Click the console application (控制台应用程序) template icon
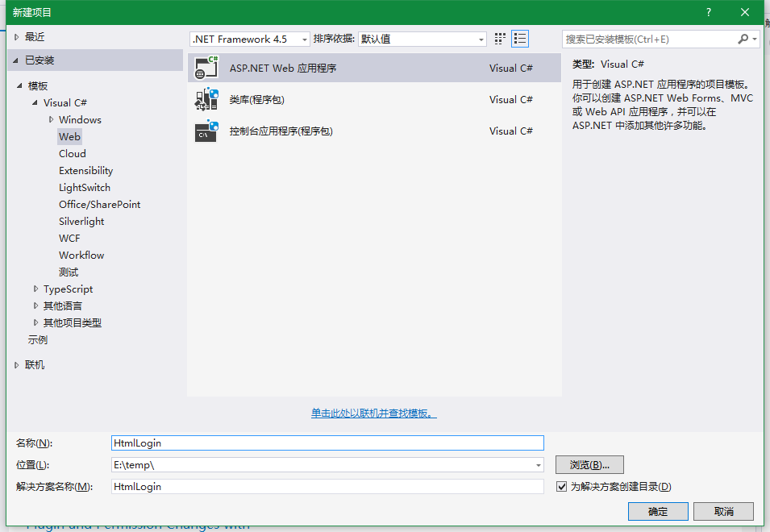 [x=206, y=131]
